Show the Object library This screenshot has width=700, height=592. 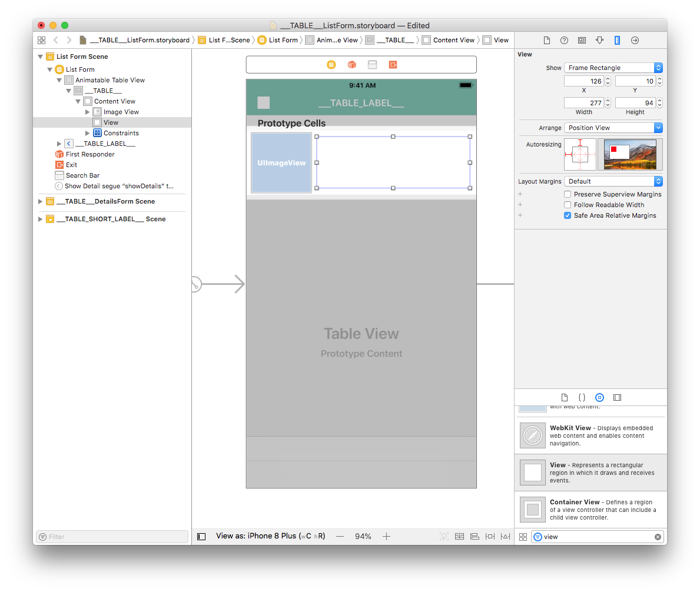599,397
